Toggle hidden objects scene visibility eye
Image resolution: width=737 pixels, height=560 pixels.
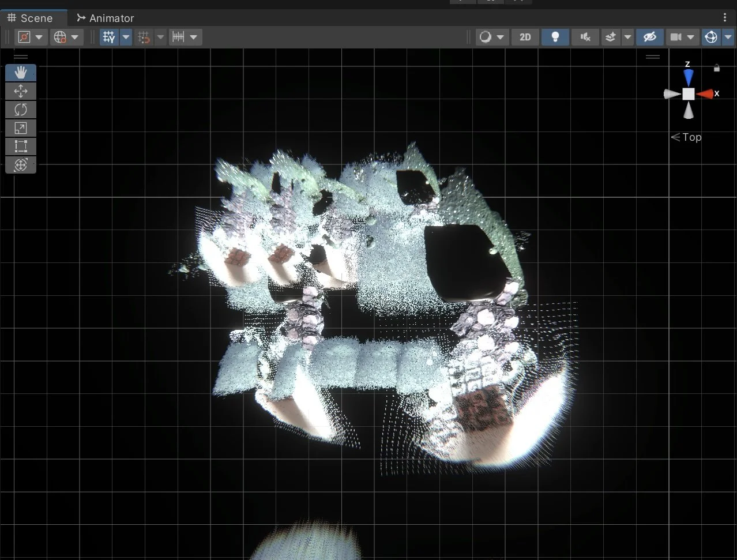click(650, 37)
